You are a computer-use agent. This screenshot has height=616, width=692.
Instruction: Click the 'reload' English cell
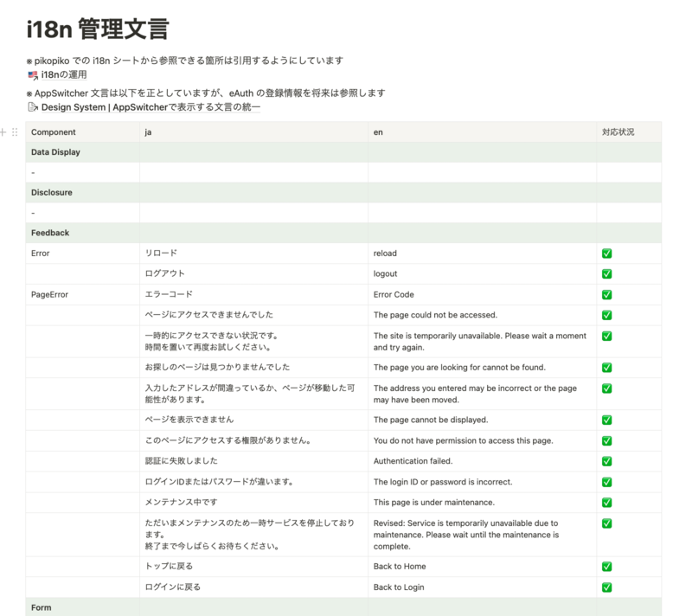[x=483, y=253]
